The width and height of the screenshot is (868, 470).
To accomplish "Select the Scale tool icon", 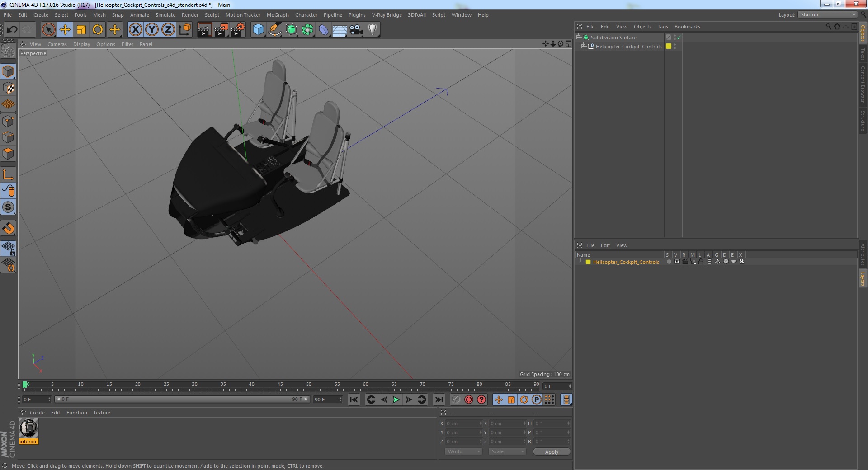I will coord(81,30).
